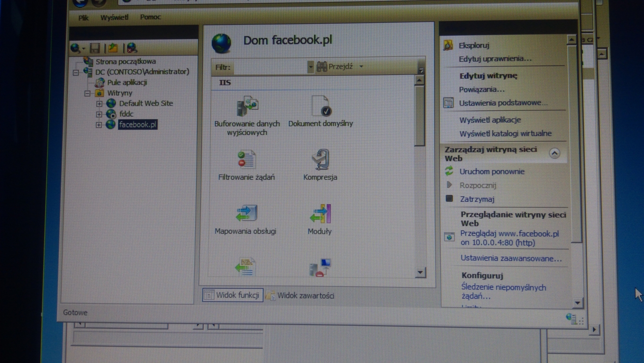The height and width of the screenshot is (363, 644).
Task: Collapse the DC (CONTOSO\Administrator) server node
Action: [x=76, y=72]
